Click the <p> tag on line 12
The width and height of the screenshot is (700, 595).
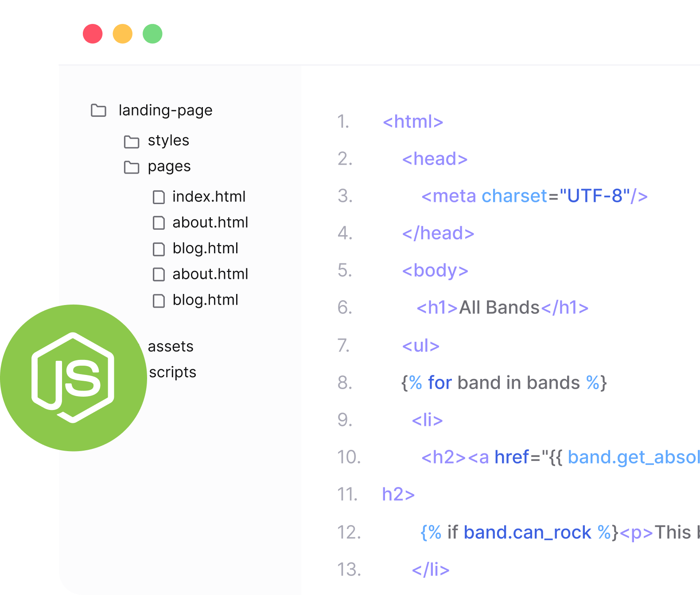click(x=636, y=533)
